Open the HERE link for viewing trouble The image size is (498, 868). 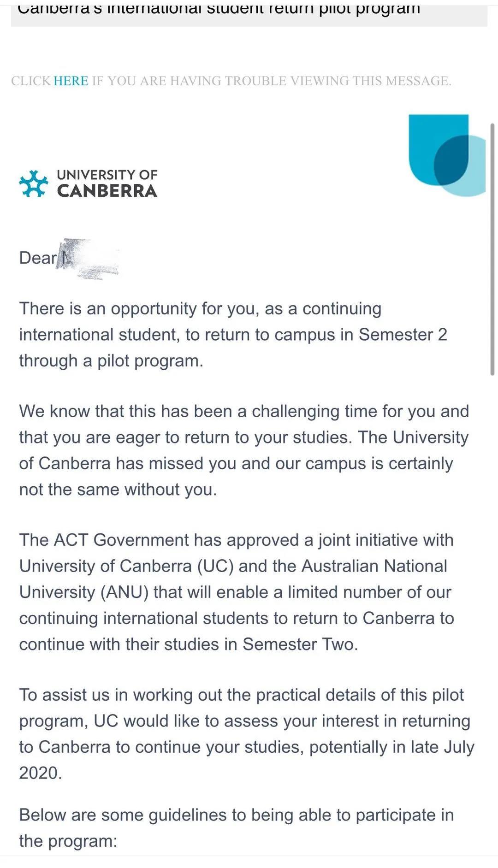click(71, 81)
